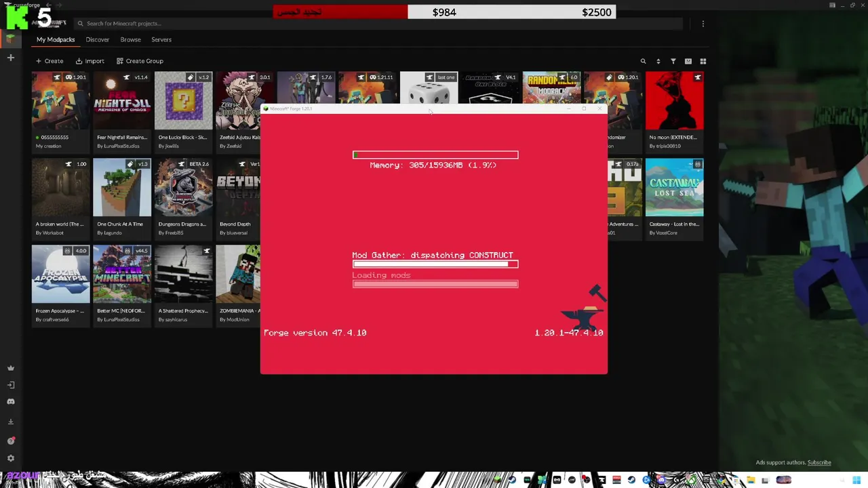Click the Forge memory usage progress bar
This screenshot has width=868, height=488.
(x=435, y=155)
